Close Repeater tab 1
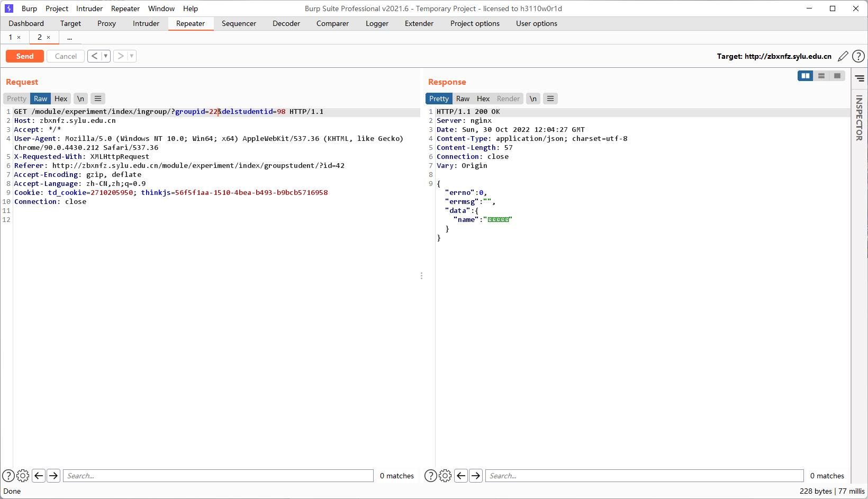Viewport: 868px width, 499px height. coord(19,38)
